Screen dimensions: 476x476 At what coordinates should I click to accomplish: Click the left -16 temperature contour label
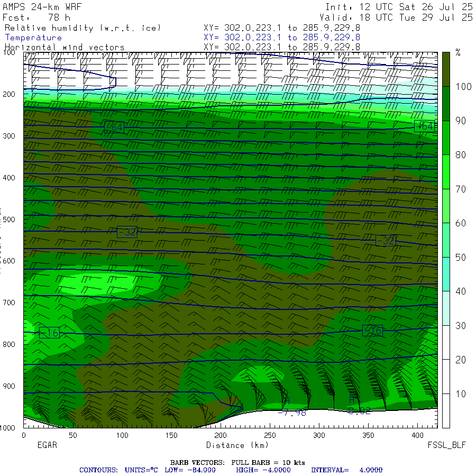(50, 333)
